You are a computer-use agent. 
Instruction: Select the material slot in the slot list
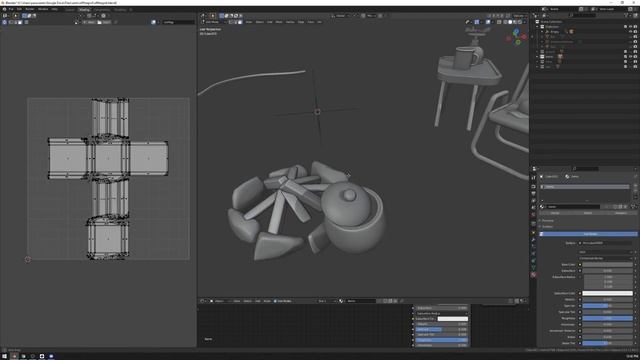pos(584,187)
